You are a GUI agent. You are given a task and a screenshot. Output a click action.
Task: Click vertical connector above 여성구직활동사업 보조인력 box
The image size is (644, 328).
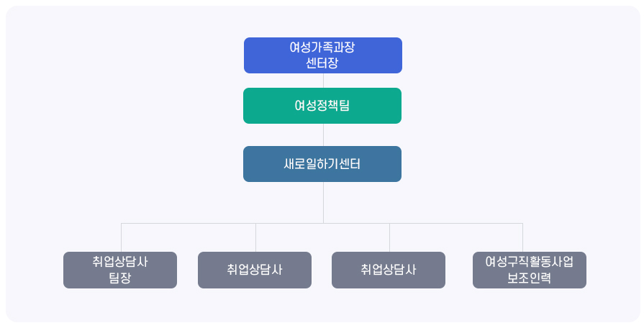(523, 237)
